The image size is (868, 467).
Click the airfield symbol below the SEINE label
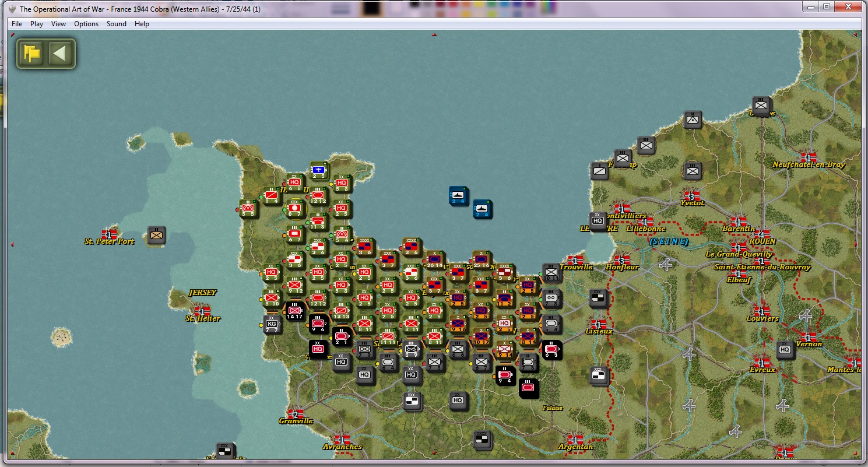[667, 264]
